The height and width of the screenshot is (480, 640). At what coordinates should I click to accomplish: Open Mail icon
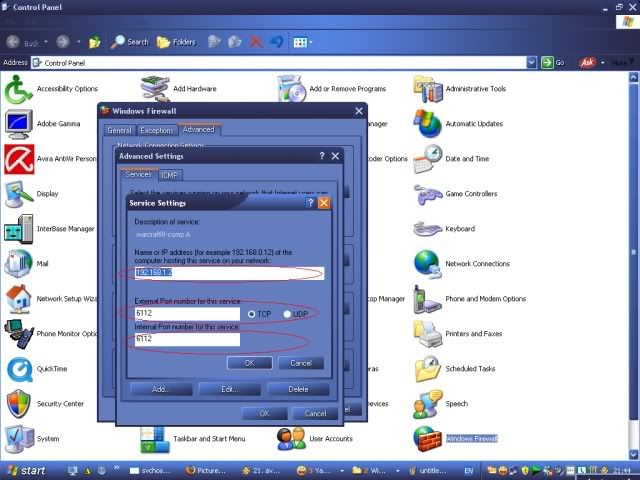(18, 264)
